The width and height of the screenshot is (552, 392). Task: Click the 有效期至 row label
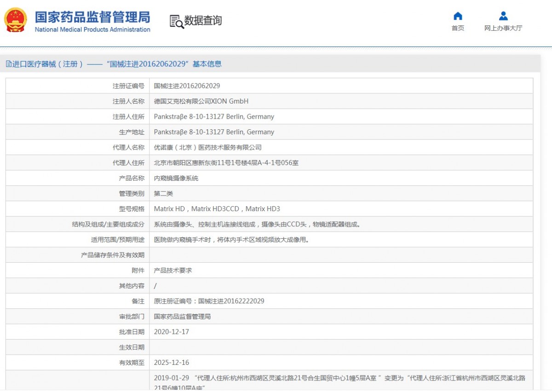[132, 363]
